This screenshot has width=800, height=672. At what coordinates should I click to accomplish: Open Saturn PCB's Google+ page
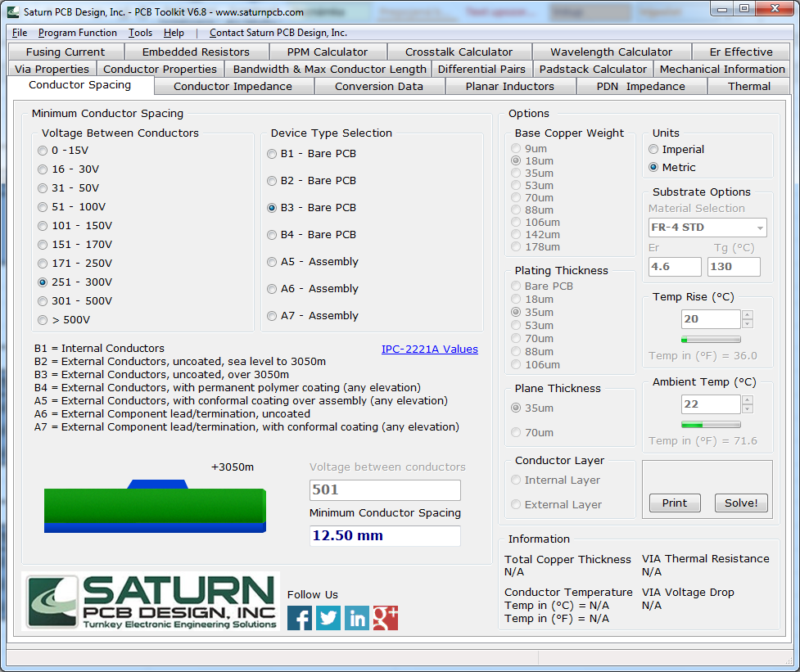click(385, 618)
